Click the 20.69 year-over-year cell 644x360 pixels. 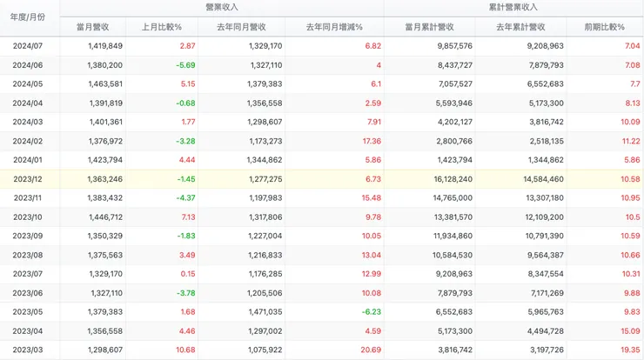point(371,350)
